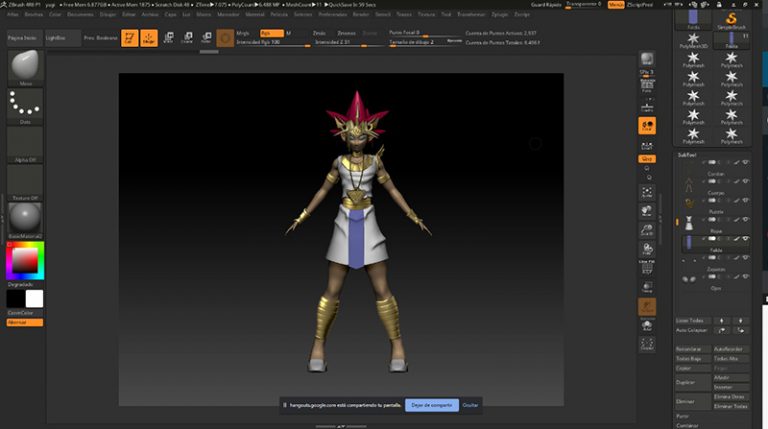Click the Frame view icon
768x429 pixels.
pos(647,192)
